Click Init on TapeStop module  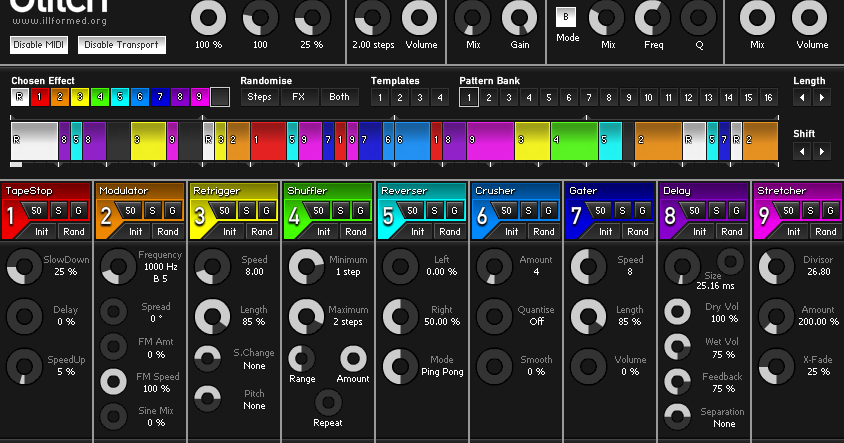pos(39,231)
